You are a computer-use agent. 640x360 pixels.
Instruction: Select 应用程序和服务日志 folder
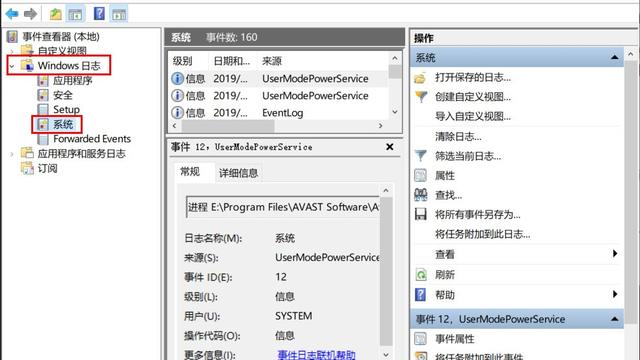(x=81, y=153)
